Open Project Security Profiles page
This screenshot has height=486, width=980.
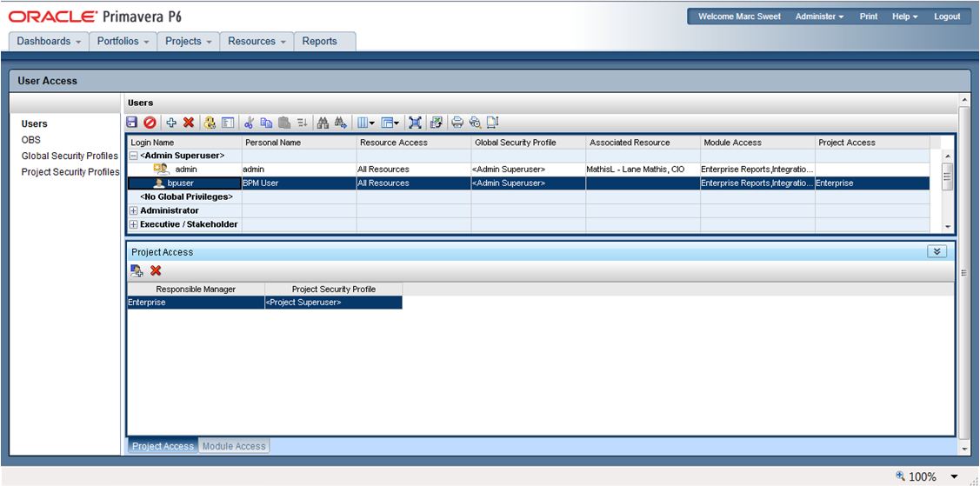[70, 172]
